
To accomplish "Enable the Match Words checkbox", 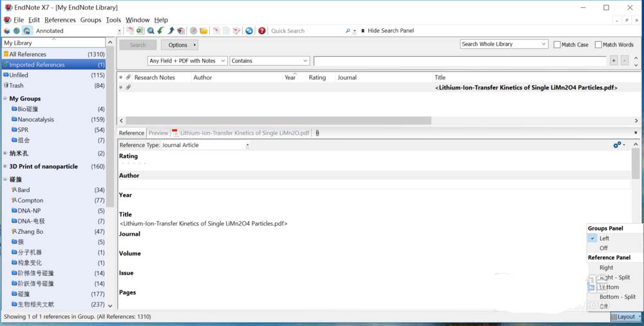I will 598,45.
